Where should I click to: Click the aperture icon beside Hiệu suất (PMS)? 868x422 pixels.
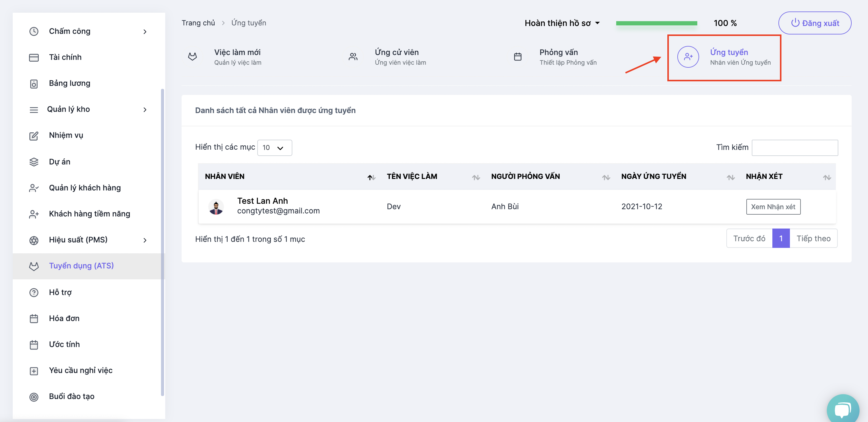(34, 240)
